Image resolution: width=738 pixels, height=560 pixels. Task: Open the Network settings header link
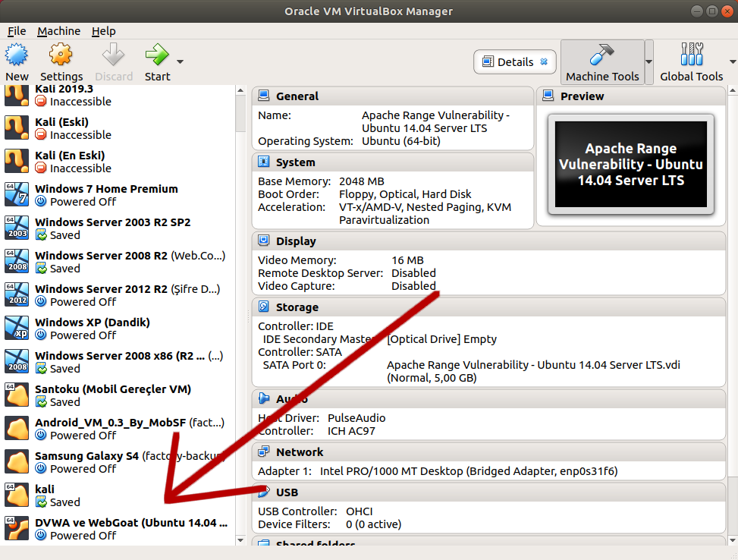[x=300, y=452]
